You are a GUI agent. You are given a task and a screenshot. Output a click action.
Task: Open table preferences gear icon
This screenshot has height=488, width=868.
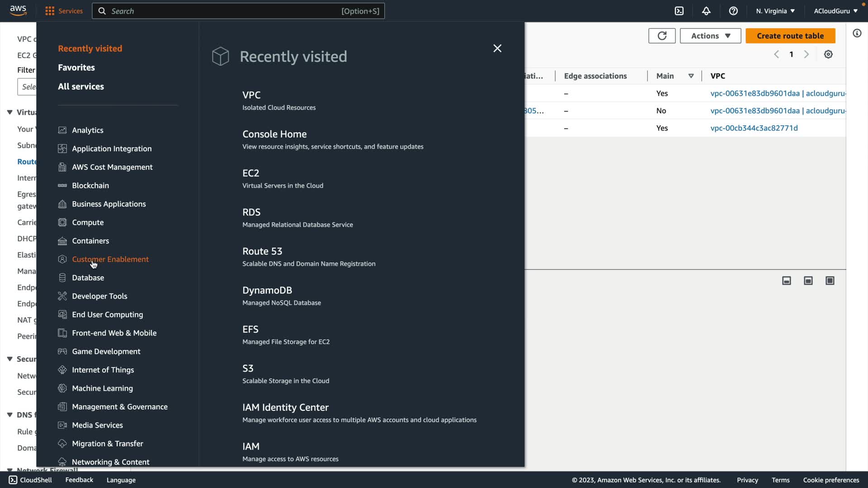pos(828,54)
